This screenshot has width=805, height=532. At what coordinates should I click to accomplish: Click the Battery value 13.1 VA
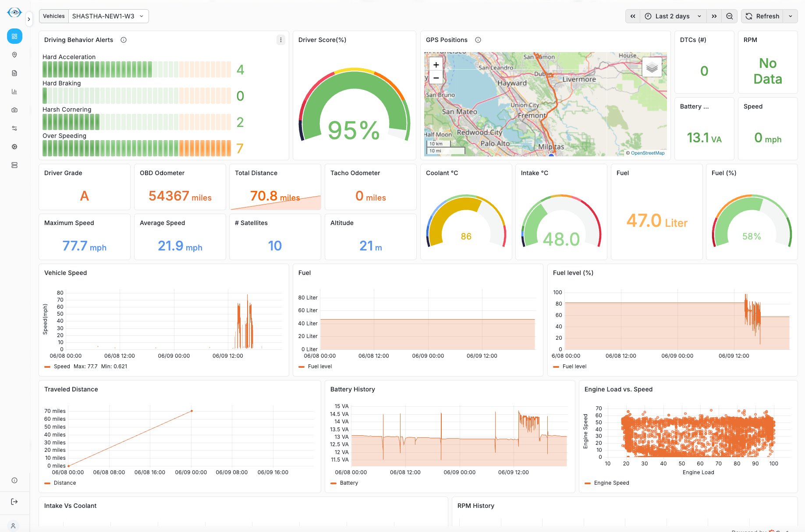click(704, 138)
